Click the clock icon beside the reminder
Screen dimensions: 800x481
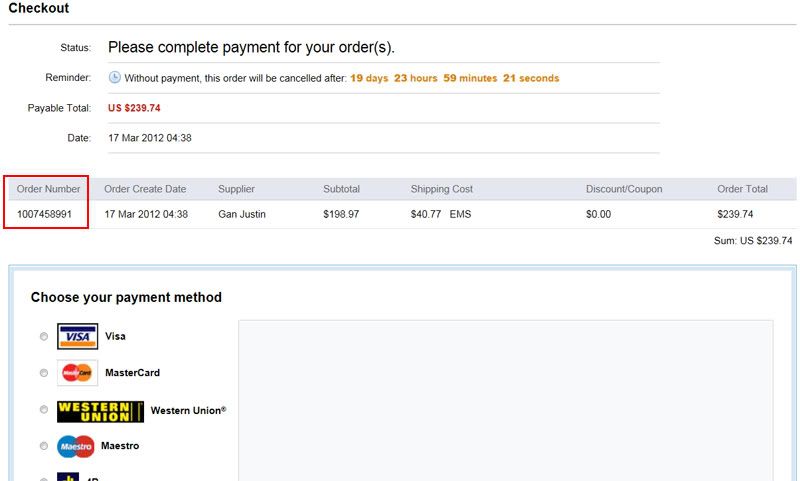[x=114, y=78]
